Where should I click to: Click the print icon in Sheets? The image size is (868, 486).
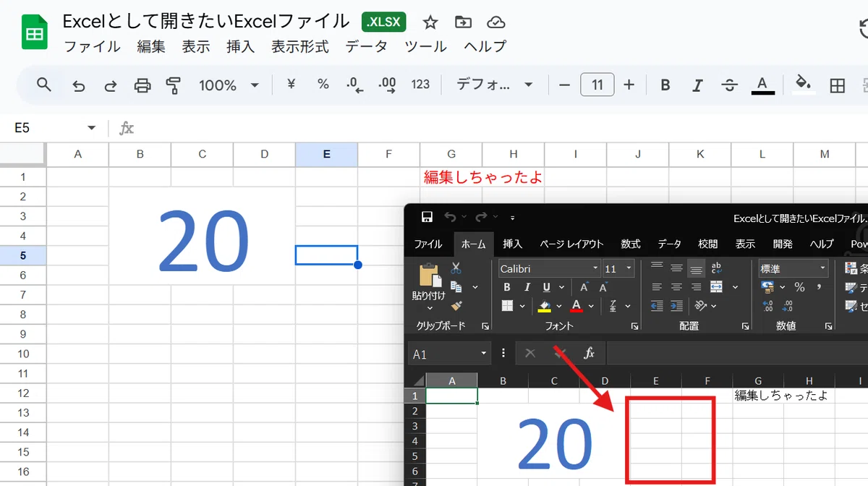(x=142, y=85)
